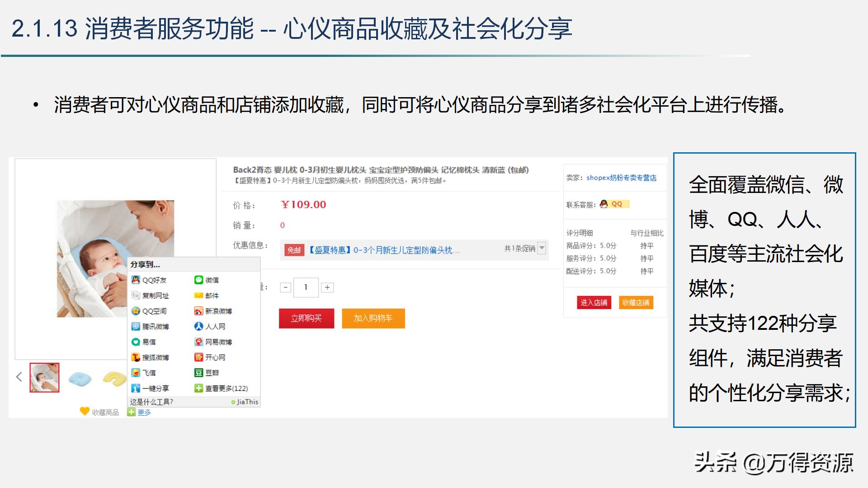868x488 pixels.
Task: Click the 立即购买 button
Action: pos(307,318)
